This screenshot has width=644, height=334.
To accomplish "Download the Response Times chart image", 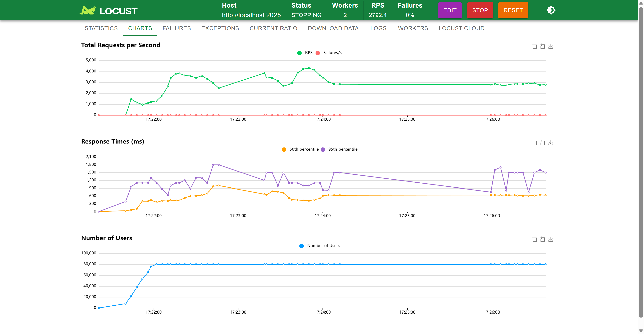I will tap(550, 142).
